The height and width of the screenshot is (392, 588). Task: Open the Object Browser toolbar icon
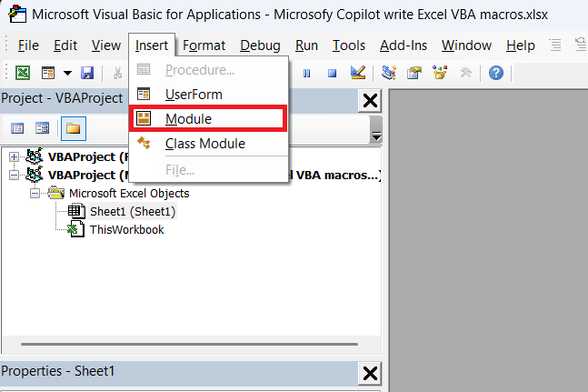[x=440, y=73]
